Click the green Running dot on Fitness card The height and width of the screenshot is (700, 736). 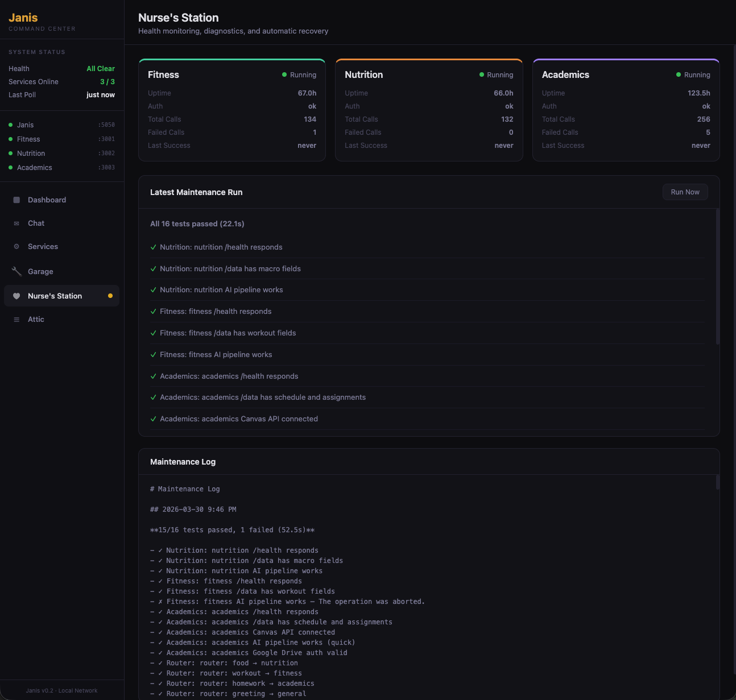[284, 74]
